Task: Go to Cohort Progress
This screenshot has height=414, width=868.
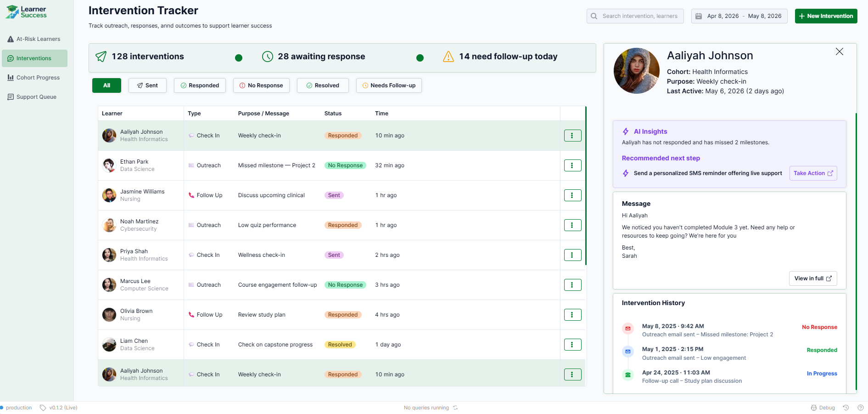Action: [x=34, y=78]
